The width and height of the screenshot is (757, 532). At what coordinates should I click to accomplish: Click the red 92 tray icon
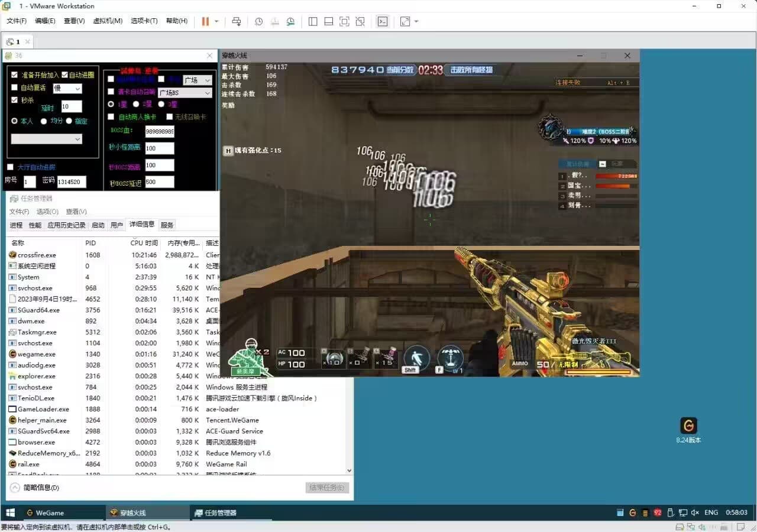658,512
